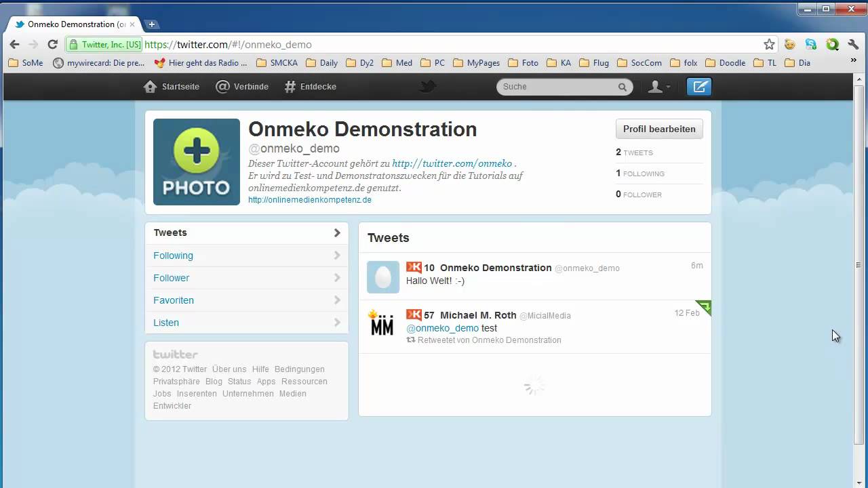
Task: Click the Twitter bird logo in navbar
Action: click(427, 86)
